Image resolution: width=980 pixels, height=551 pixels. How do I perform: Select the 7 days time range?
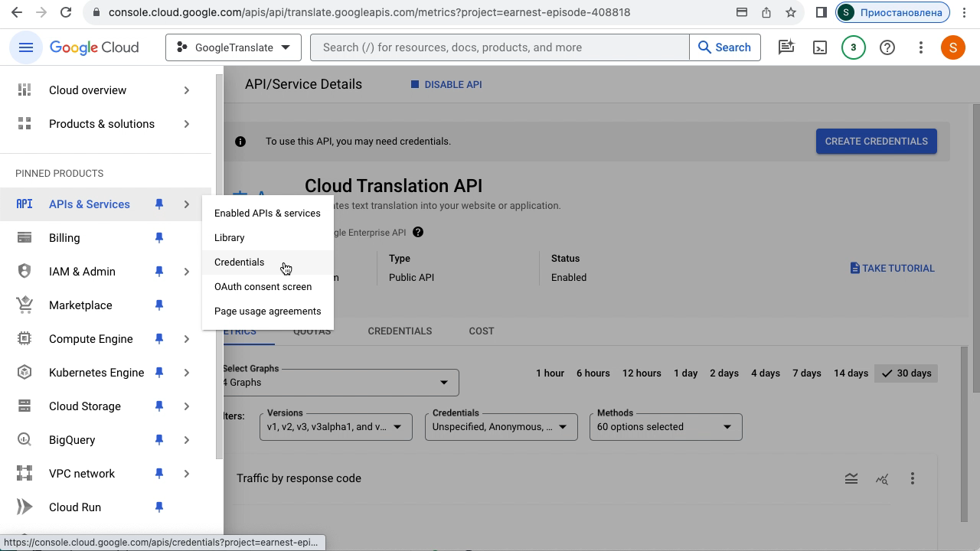click(x=806, y=373)
